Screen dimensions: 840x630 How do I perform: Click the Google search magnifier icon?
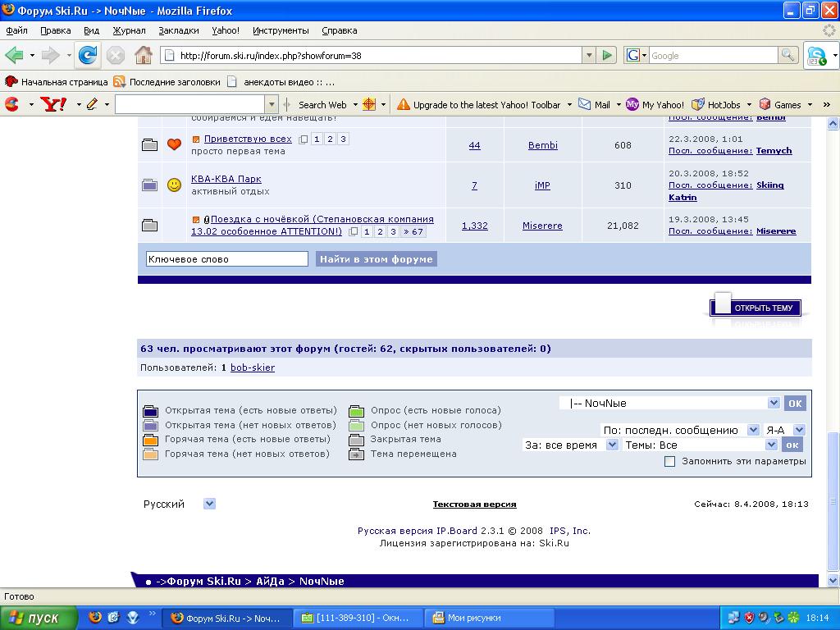pyautogui.click(x=787, y=56)
